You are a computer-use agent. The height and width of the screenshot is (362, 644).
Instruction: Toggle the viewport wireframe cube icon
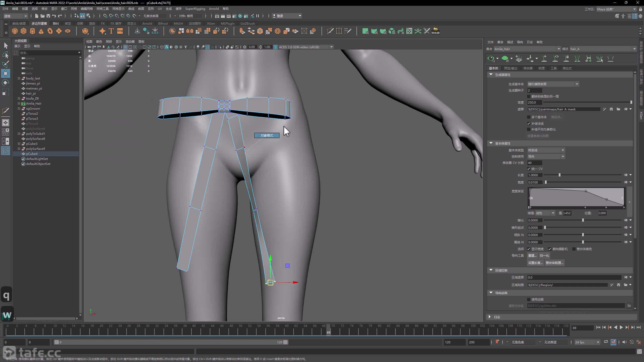tap(162, 47)
